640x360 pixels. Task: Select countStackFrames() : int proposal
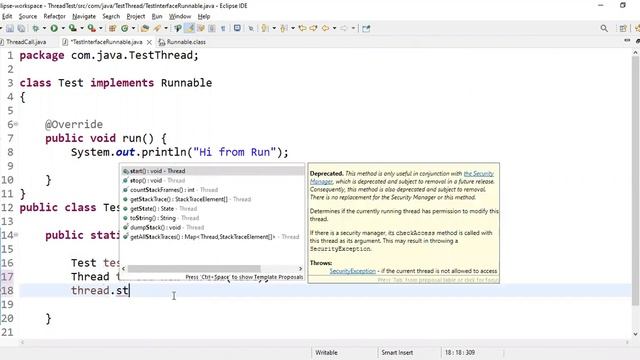click(x=212, y=190)
